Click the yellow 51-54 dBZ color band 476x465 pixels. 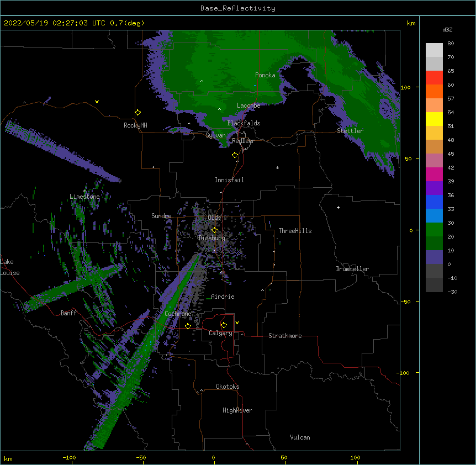point(434,119)
